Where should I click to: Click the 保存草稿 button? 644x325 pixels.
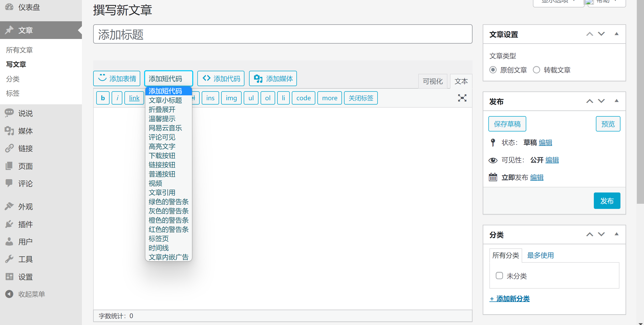[x=507, y=124]
